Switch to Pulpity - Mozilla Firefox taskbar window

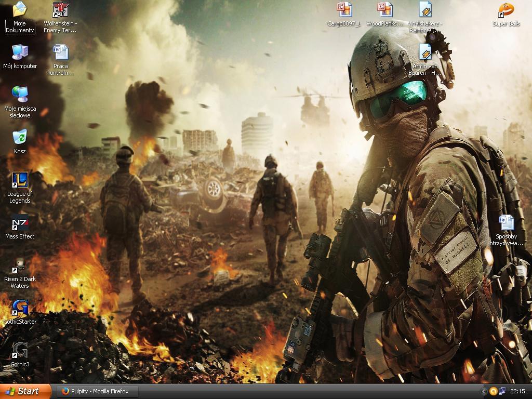tap(97, 392)
